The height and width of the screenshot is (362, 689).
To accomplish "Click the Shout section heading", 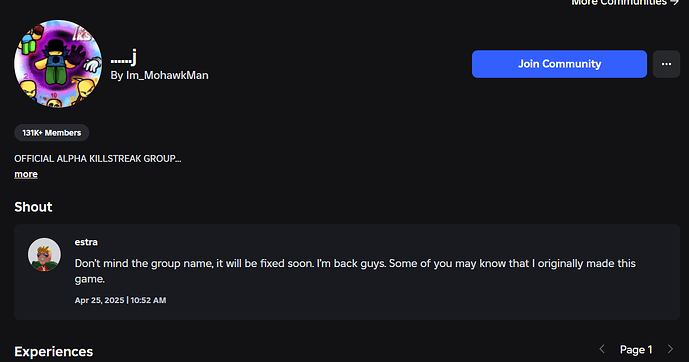I will [33, 207].
